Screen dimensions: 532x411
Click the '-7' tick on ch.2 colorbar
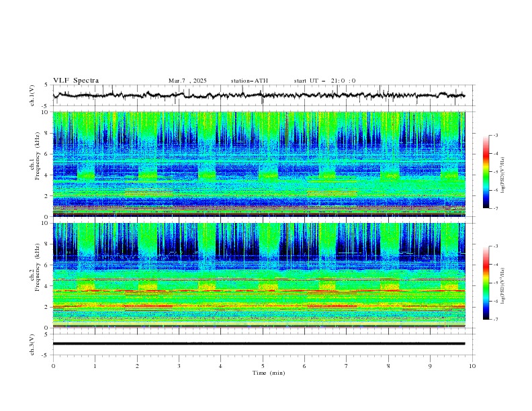coord(496,320)
